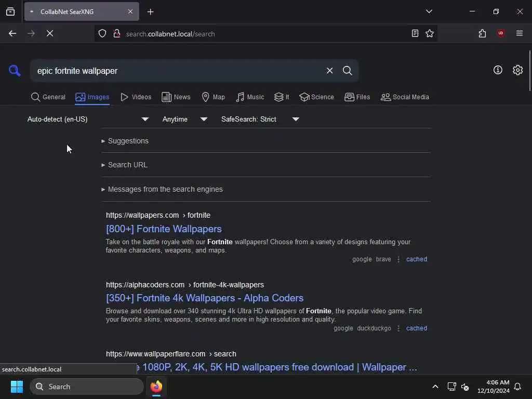
Task: Select the Images category tab
Action: (92, 97)
